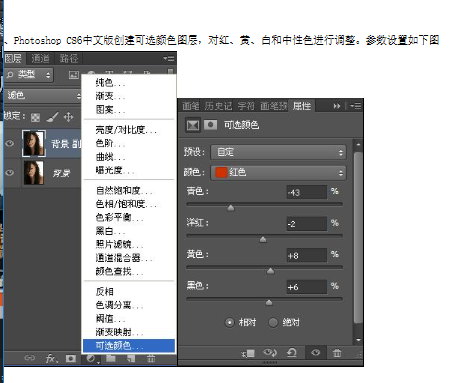Choose 纯色 from the menu
This screenshot has height=383, width=460.
129,83
